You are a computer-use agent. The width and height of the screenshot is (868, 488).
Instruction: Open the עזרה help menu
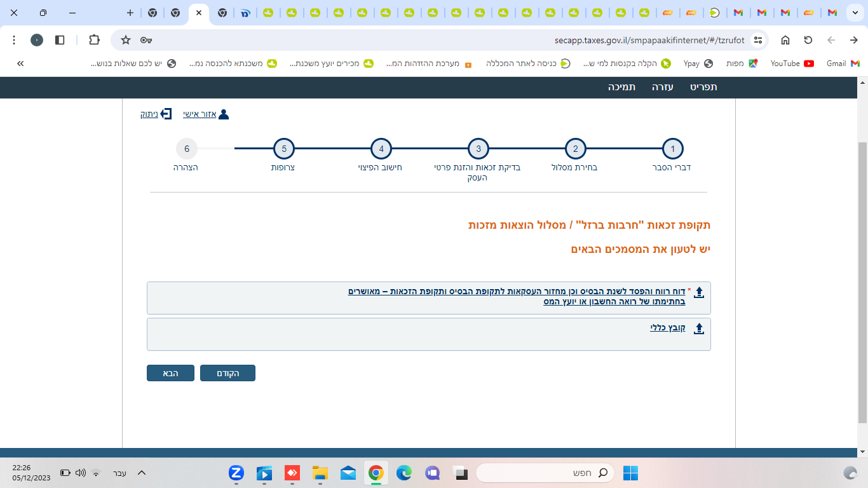pos(662,87)
